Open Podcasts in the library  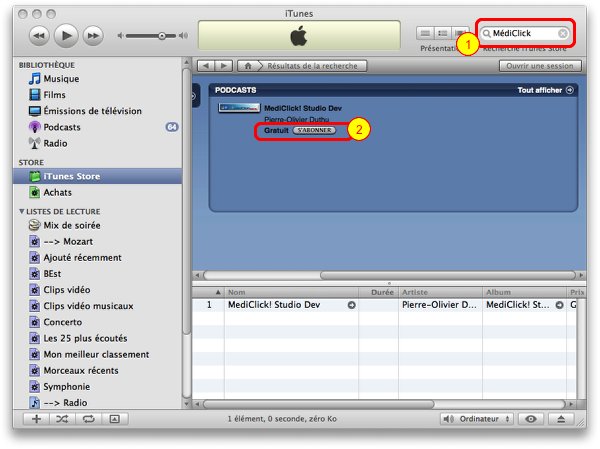62,127
